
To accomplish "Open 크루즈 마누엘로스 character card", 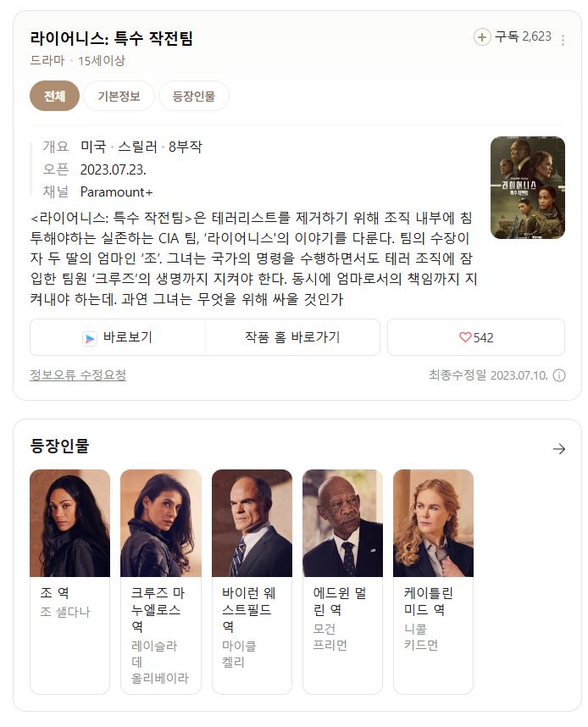I will click(161, 581).
